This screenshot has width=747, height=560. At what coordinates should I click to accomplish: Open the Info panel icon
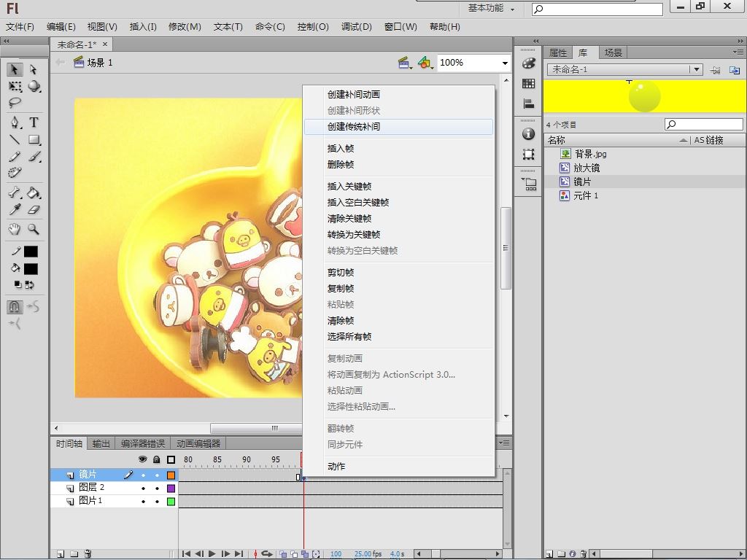point(528,134)
